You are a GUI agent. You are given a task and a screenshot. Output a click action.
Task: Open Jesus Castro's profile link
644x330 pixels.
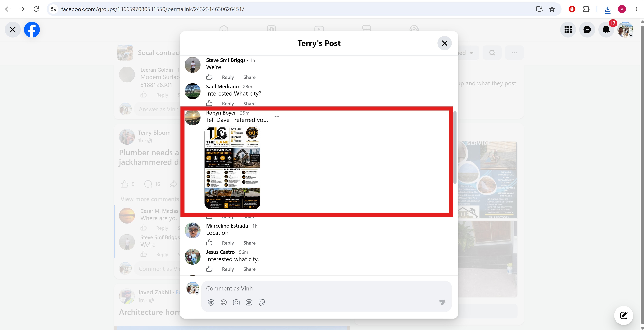[220, 252]
